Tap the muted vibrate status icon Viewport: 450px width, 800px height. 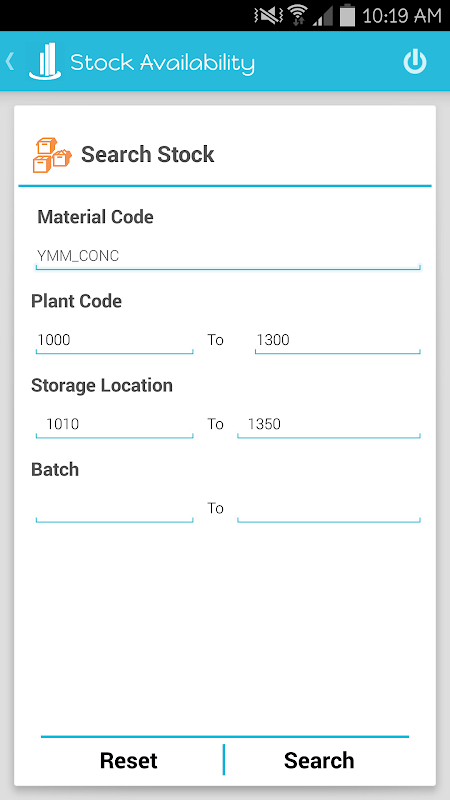(268, 16)
